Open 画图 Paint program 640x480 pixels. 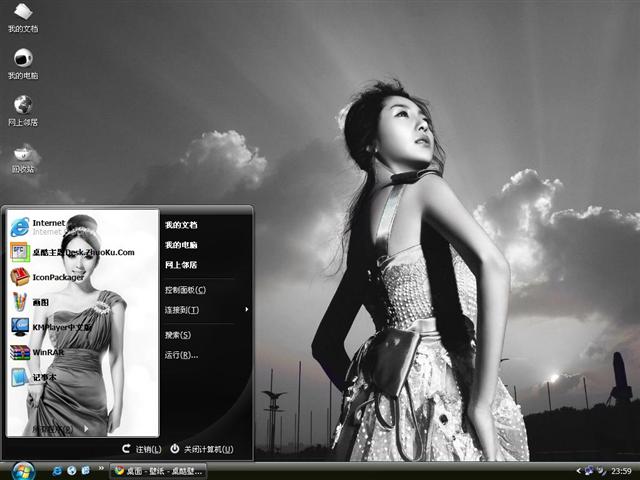tap(29, 302)
